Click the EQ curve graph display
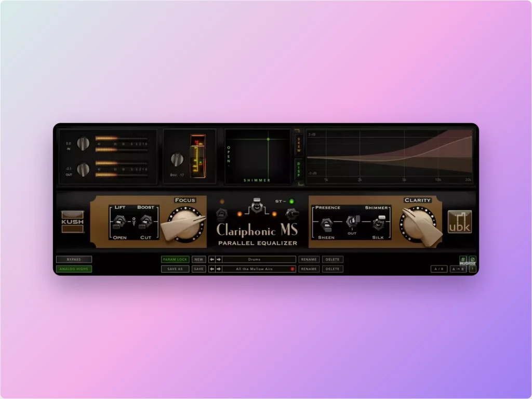Viewport: 532px width, 399px height. click(x=390, y=156)
